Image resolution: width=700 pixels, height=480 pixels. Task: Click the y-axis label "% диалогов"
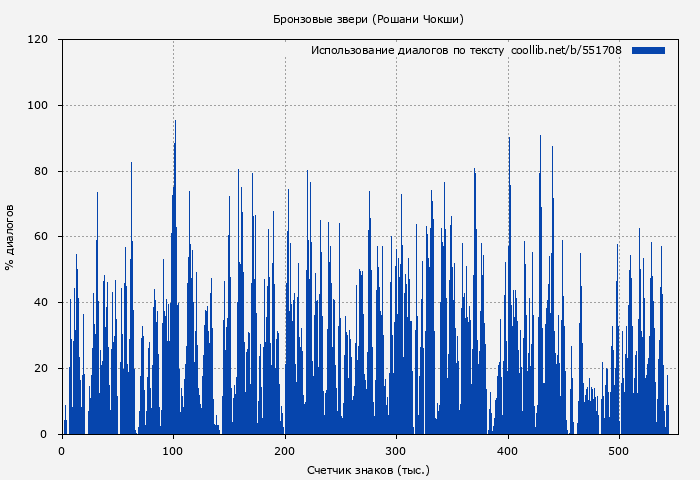coord(10,237)
